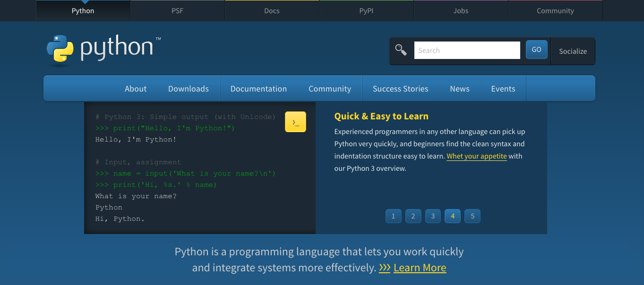Go to the PyPI top tab

click(366, 11)
